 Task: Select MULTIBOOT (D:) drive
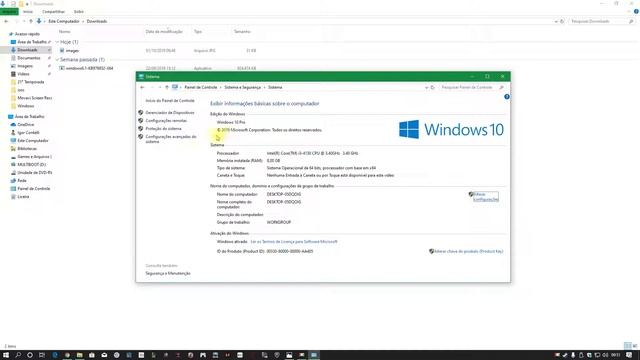[31, 164]
